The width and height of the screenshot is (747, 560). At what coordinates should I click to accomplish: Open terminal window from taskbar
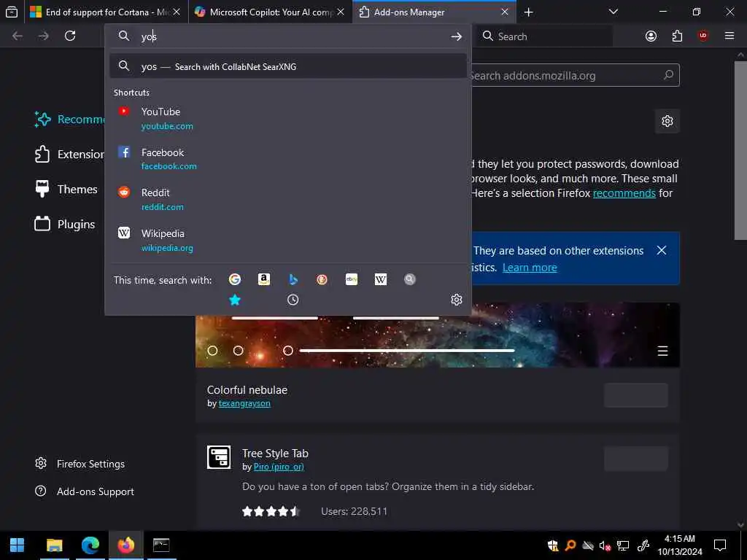pyautogui.click(x=161, y=545)
